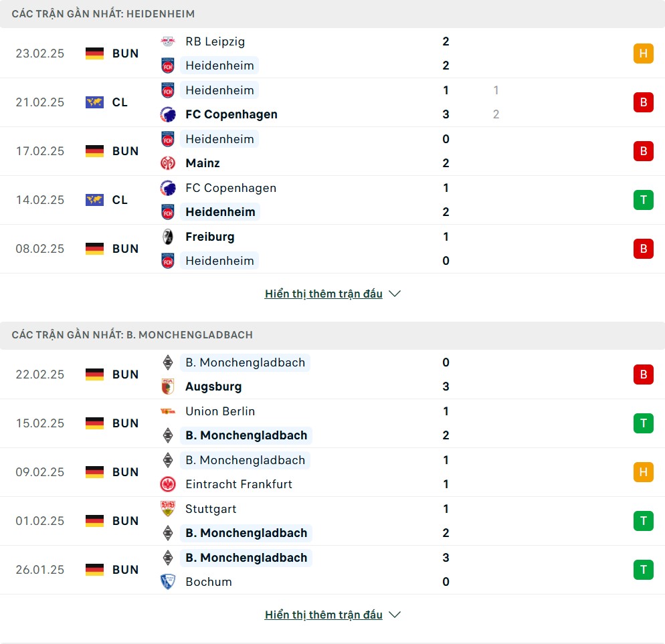
Task: Open 'Hiển thị thêm trận đấu' under Monchengladbach
Action: pos(324,615)
